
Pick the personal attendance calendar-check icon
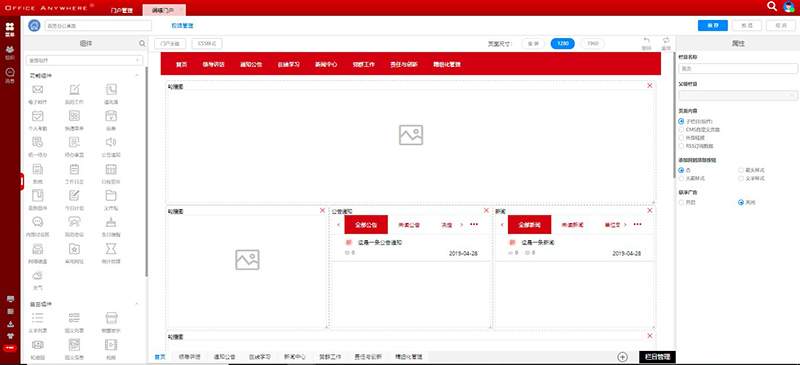38,116
